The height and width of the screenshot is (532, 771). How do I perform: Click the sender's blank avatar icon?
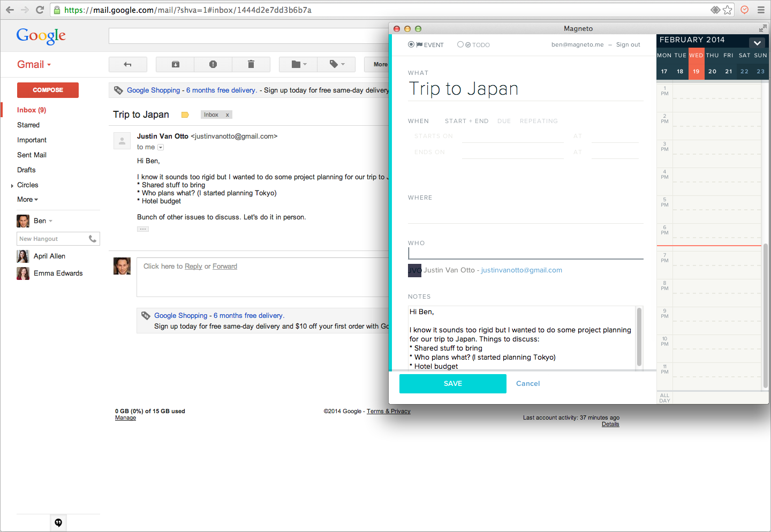(122, 141)
